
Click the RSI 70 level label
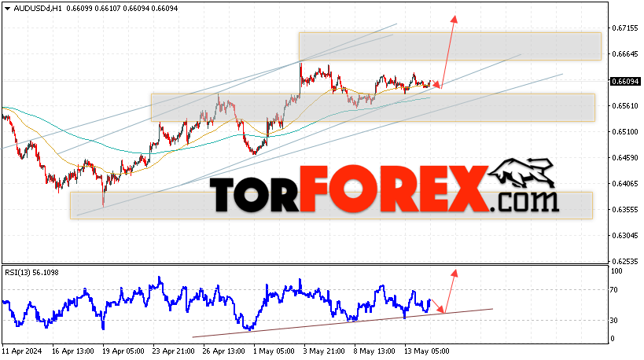pos(614,290)
